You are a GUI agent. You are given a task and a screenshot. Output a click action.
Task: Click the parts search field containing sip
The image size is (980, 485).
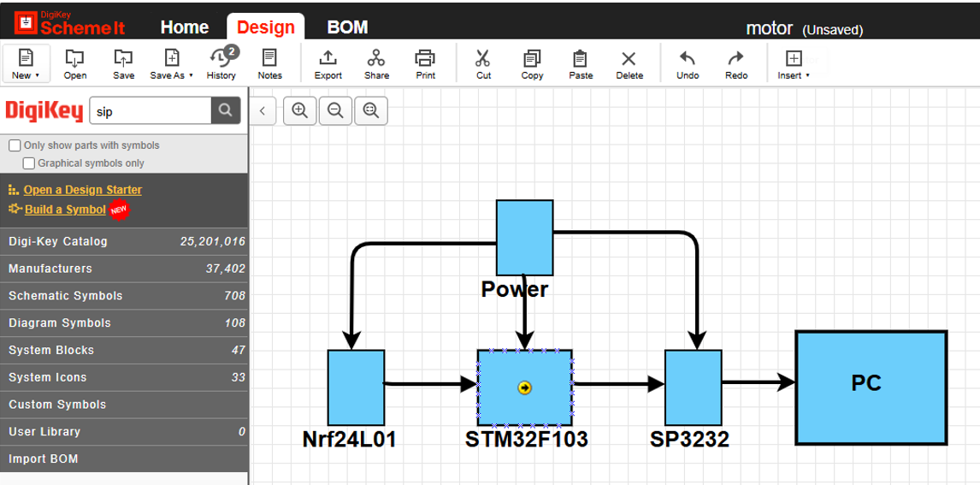click(151, 111)
